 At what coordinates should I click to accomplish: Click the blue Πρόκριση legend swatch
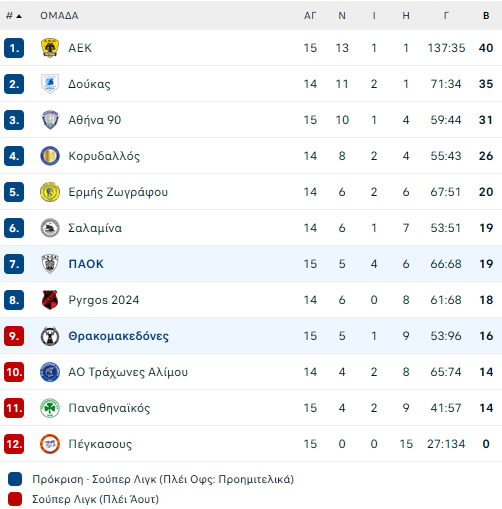point(15,479)
